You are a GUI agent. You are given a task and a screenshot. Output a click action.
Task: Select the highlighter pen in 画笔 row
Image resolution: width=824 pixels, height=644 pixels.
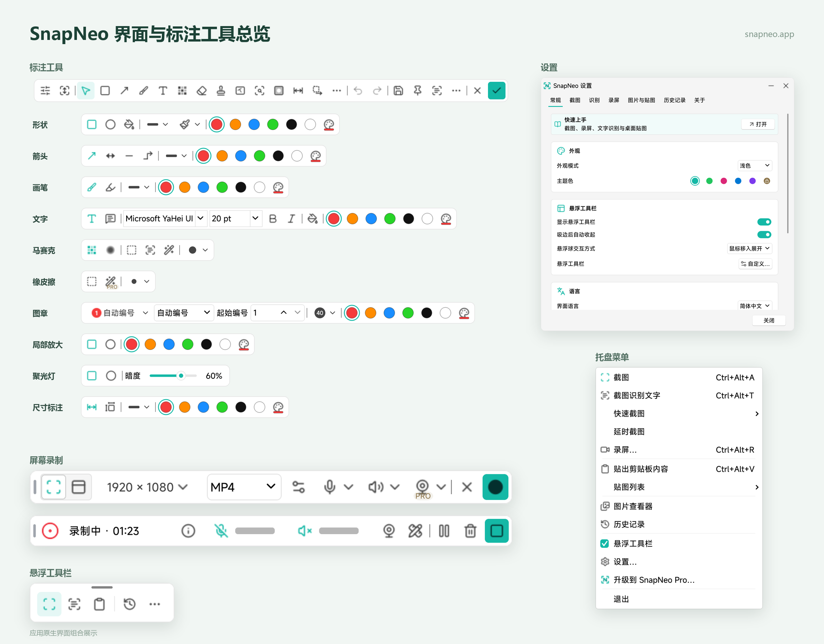tap(110, 187)
